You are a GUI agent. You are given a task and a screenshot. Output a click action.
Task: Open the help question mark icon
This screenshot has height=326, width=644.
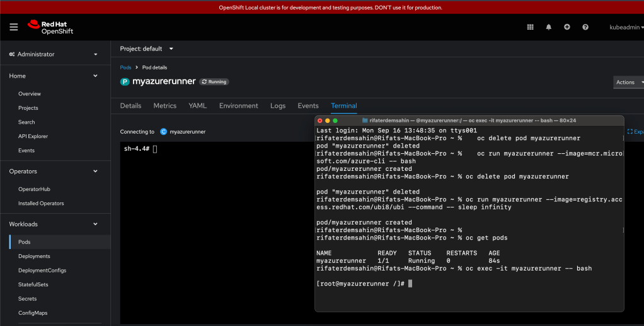click(585, 27)
